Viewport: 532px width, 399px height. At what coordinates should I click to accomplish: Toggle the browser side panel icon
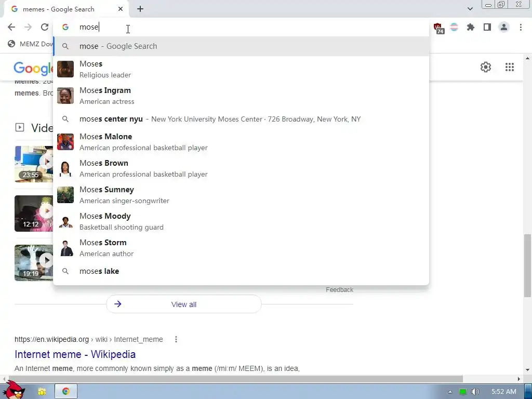(x=487, y=27)
